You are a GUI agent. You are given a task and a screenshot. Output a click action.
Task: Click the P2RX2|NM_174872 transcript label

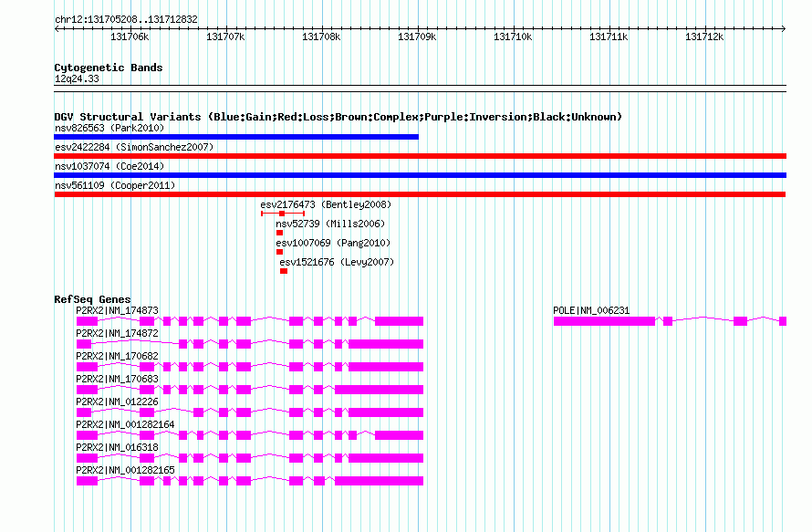tap(117, 334)
